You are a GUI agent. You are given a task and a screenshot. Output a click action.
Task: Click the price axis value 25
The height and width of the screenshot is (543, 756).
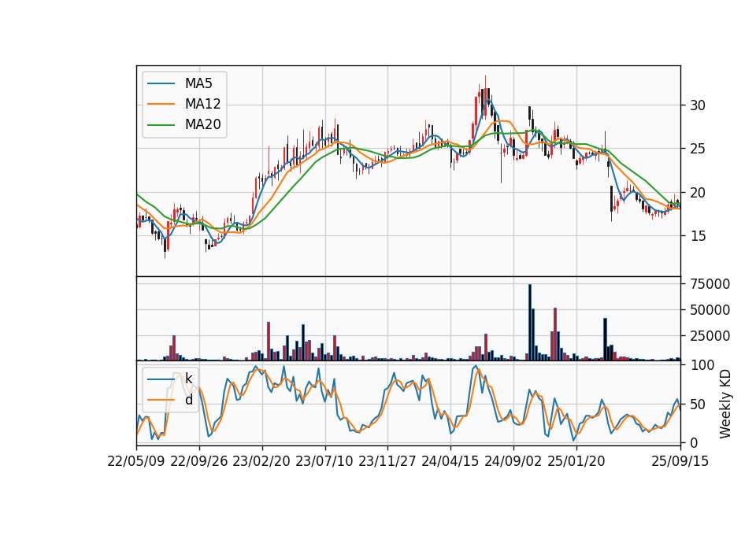coord(697,149)
